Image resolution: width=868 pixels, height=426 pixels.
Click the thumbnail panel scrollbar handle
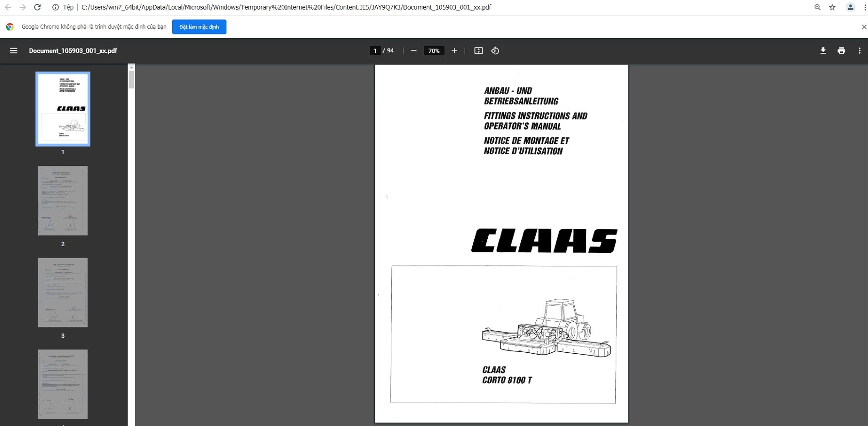(x=131, y=80)
